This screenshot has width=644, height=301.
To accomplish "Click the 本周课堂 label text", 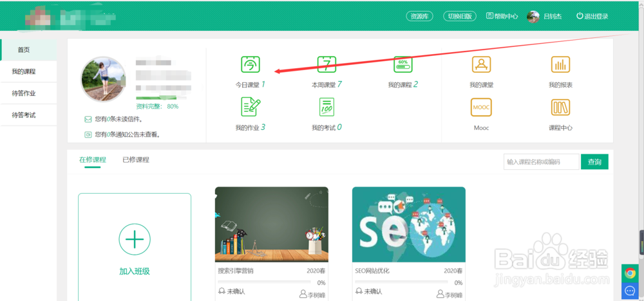I will [324, 85].
